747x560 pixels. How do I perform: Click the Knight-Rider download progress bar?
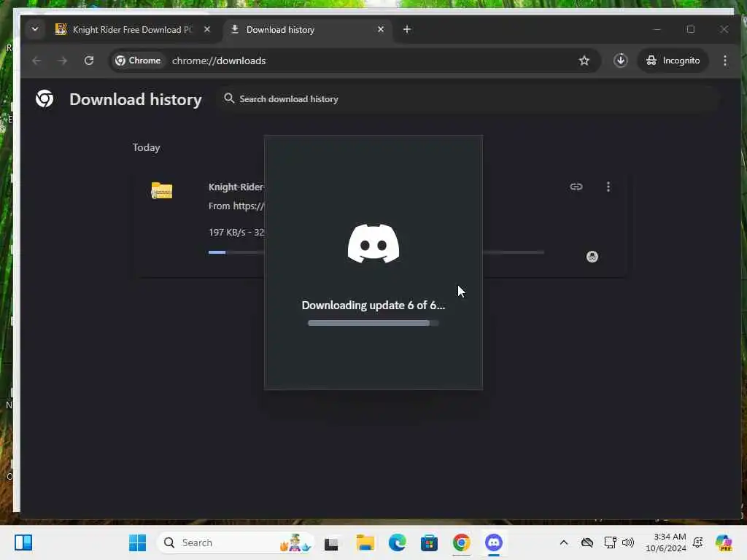click(x=376, y=252)
